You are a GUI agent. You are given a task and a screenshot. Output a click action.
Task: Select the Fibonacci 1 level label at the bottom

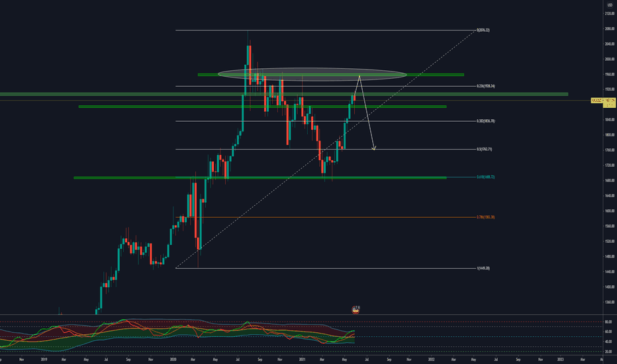pos(483,269)
